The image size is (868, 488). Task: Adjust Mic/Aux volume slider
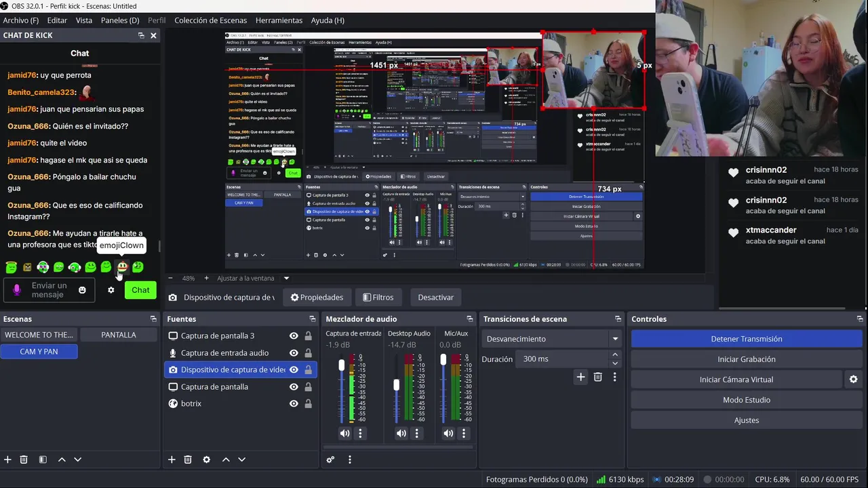tap(443, 359)
